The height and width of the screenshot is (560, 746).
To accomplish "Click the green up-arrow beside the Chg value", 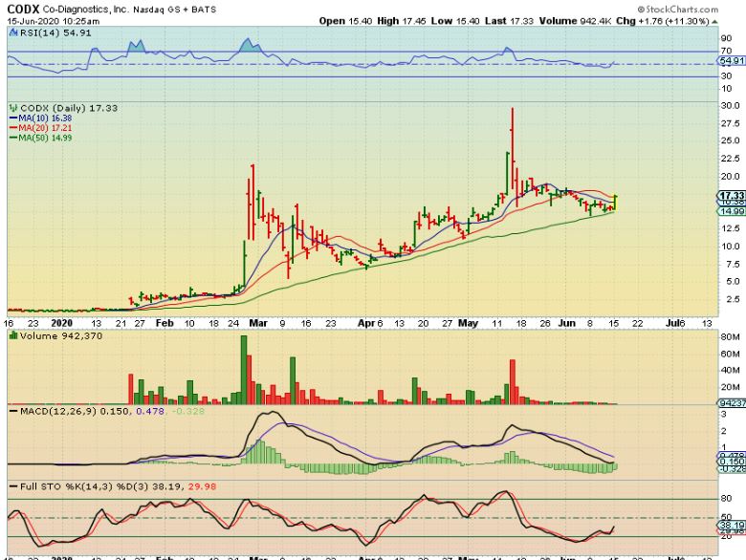I will coord(715,21).
